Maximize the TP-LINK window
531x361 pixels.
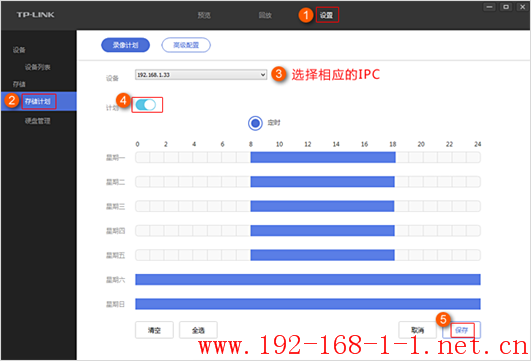506,7
